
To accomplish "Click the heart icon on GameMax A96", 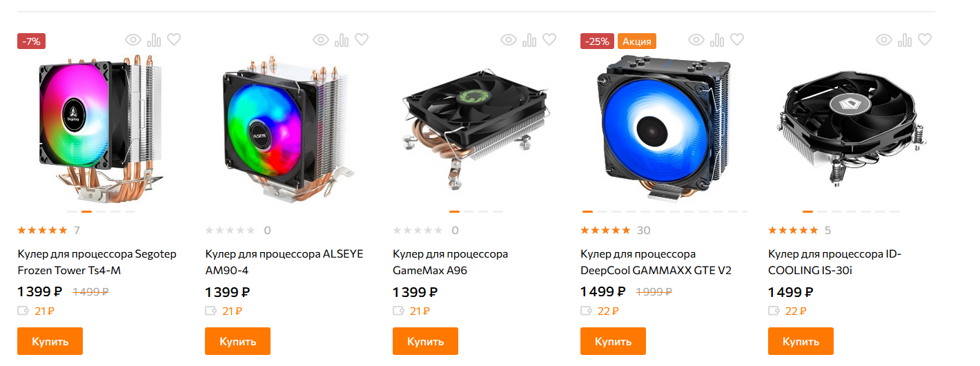I will (549, 40).
